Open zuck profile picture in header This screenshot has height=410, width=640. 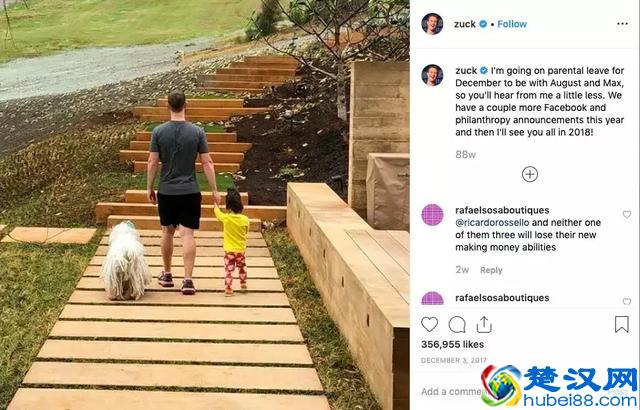click(432, 24)
